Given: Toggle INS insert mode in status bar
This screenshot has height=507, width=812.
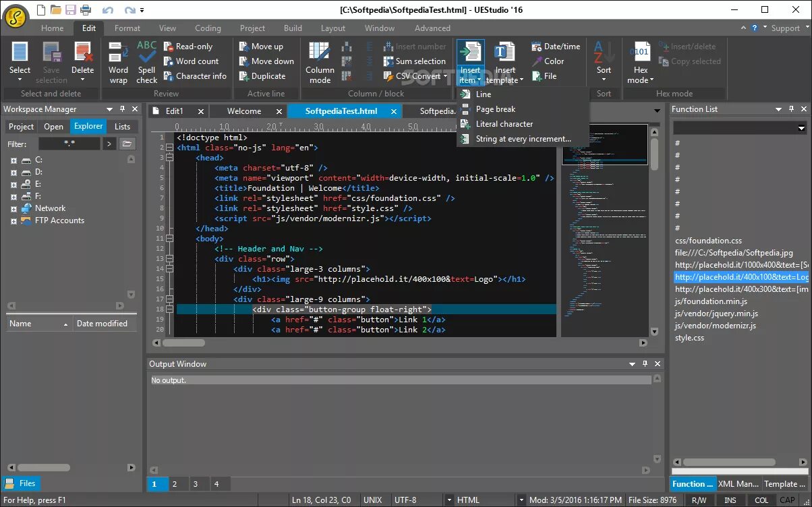Looking at the screenshot, I should point(730,500).
